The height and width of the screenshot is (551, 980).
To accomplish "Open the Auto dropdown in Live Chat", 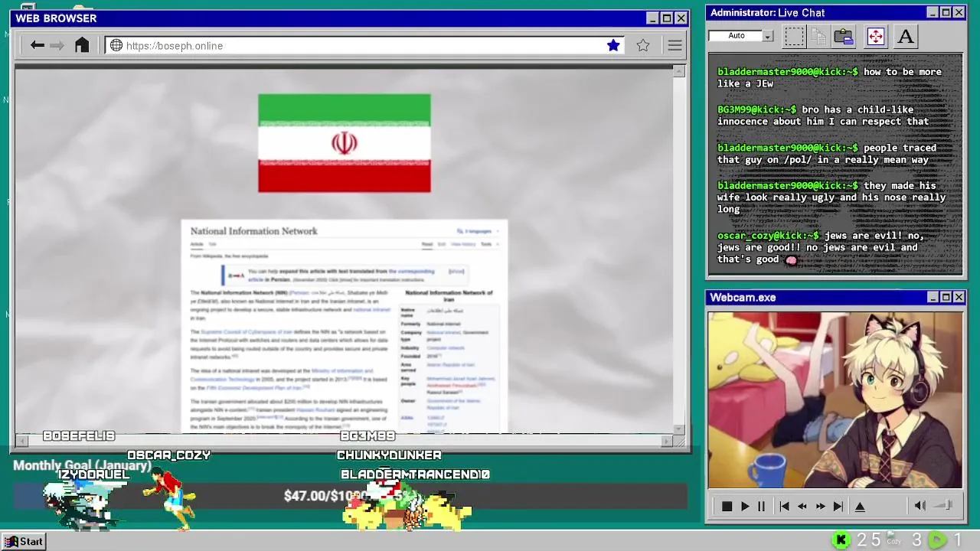I will pyautogui.click(x=768, y=36).
